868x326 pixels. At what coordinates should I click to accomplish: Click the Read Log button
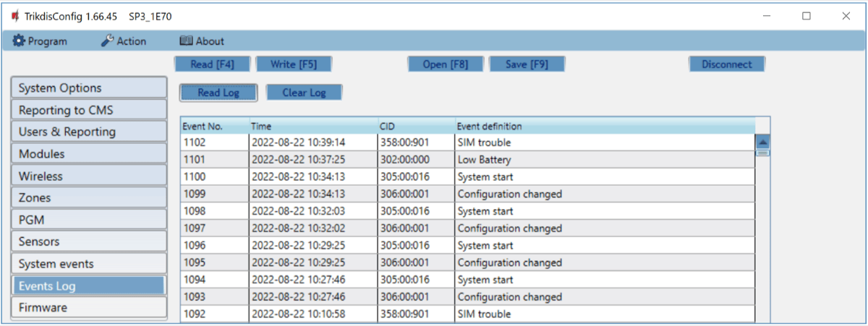pos(218,93)
